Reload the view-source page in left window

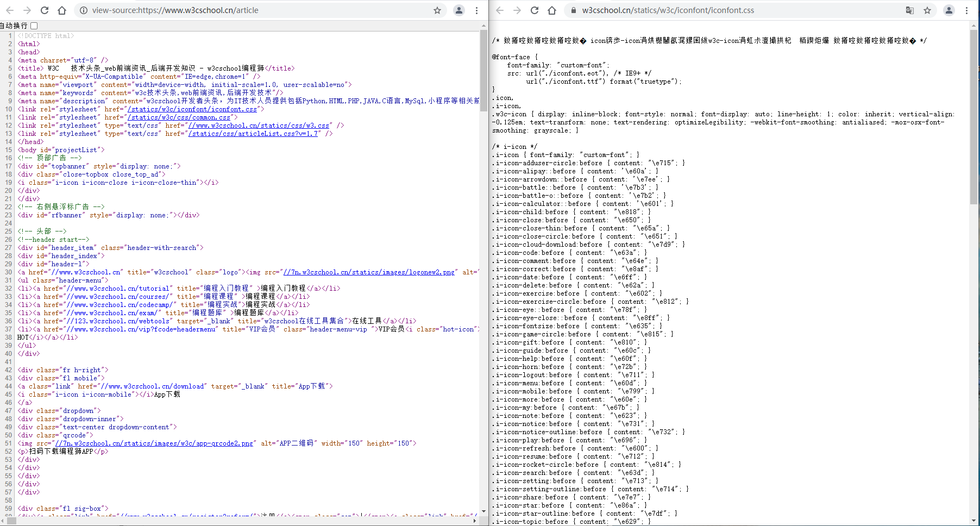(45, 10)
